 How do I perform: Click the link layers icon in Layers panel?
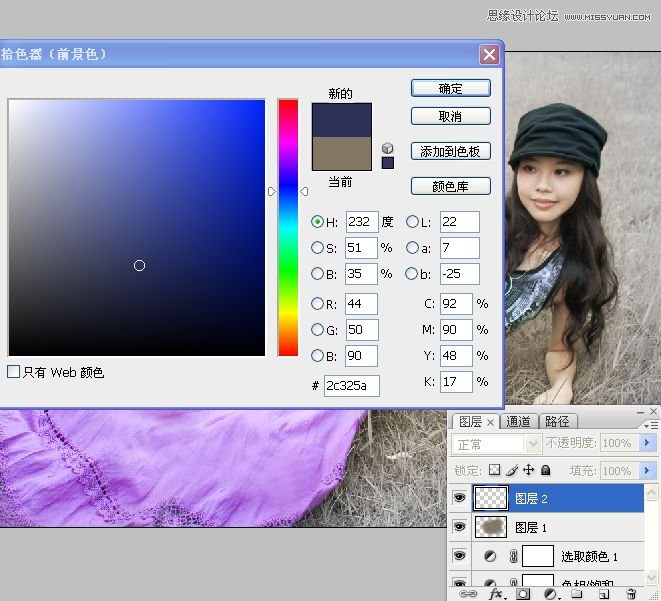coord(468,594)
